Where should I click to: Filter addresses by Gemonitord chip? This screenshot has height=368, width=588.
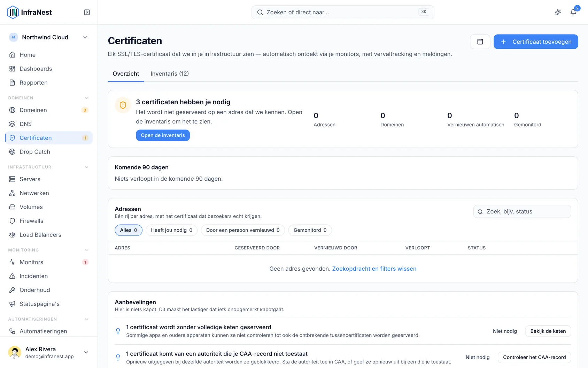point(310,230)
